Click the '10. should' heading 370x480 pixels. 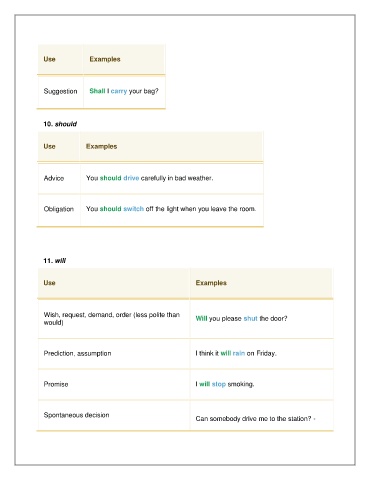coord(60,124)
